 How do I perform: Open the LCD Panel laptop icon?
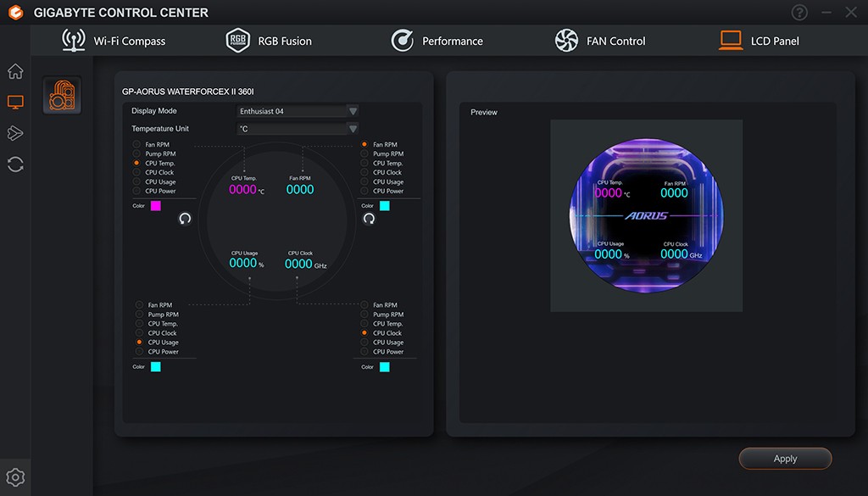731,41
